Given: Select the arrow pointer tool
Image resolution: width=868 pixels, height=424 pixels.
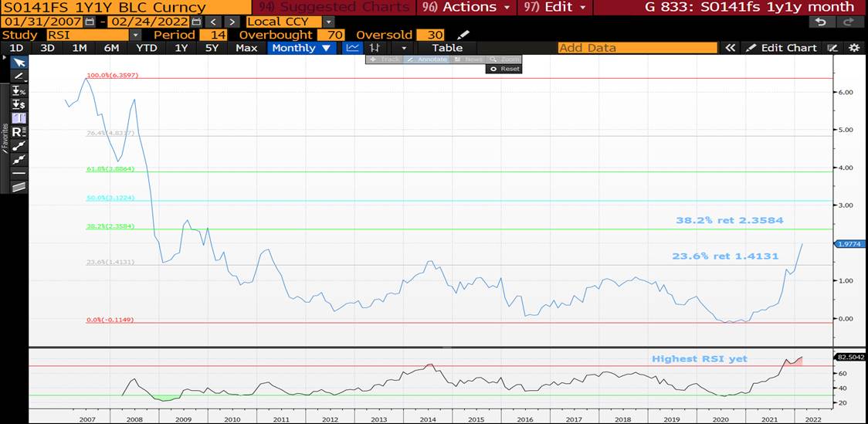Looking at the screenshot, I should click(x=19, y=62).
